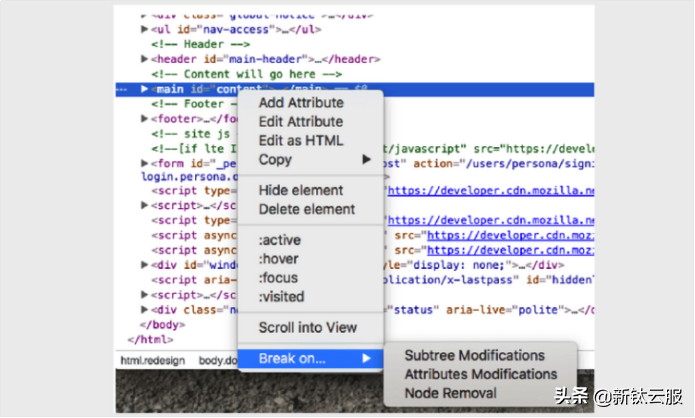The height and width of the screenshot is (418, 695).
Task: Click Scroll into View
Action: pos(307,327)
